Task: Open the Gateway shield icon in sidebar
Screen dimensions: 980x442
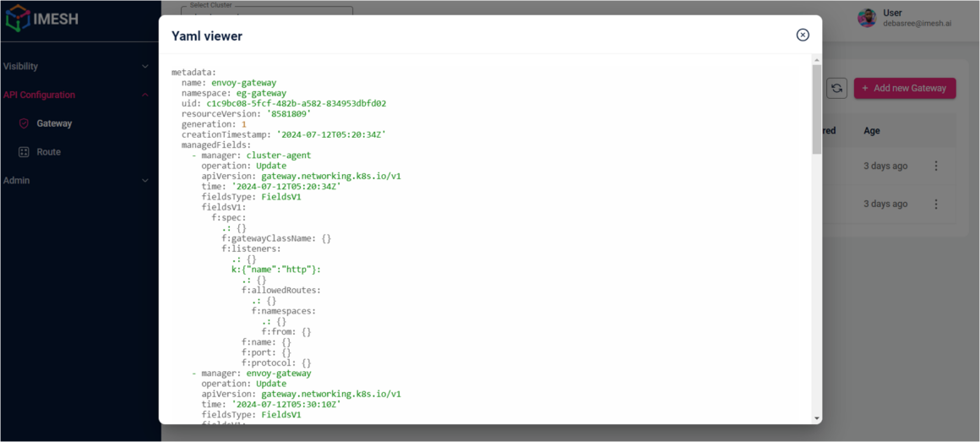Action: 24,123
